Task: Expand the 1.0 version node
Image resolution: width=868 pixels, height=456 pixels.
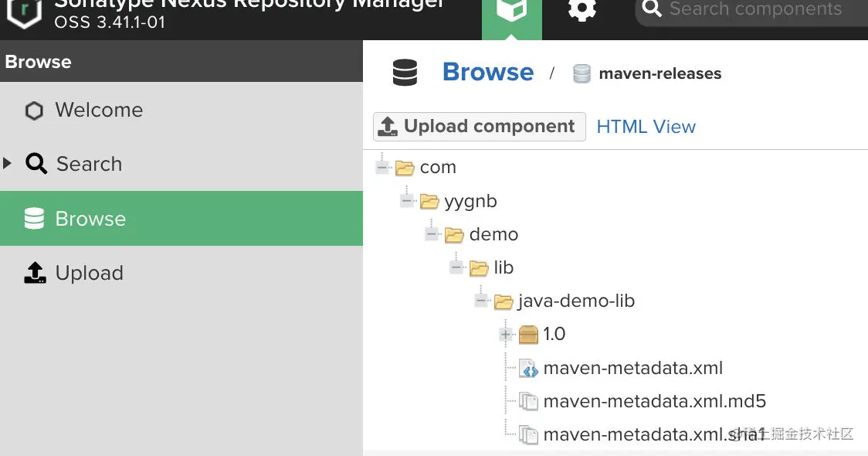Action: (x=506, y=335)
